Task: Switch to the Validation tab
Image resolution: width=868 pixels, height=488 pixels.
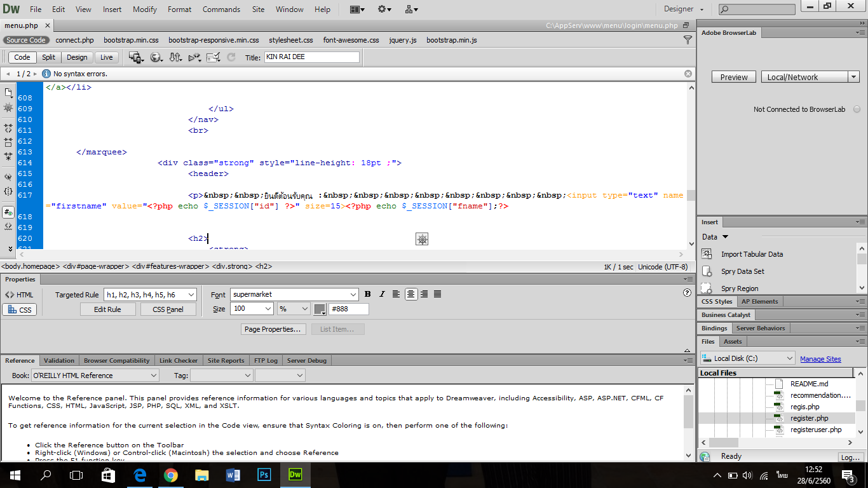Action: (x=59, y=360)
